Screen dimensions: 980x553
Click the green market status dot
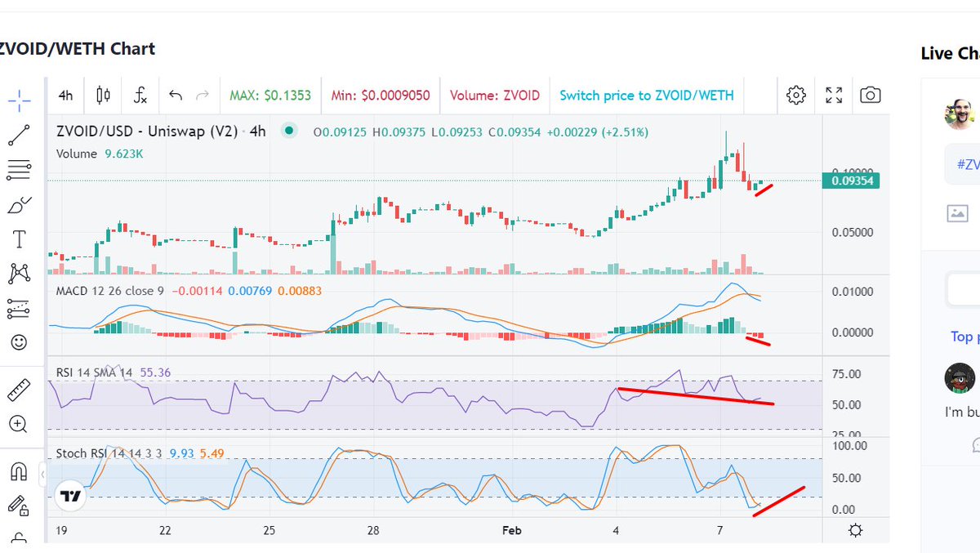tap(288, 131)
